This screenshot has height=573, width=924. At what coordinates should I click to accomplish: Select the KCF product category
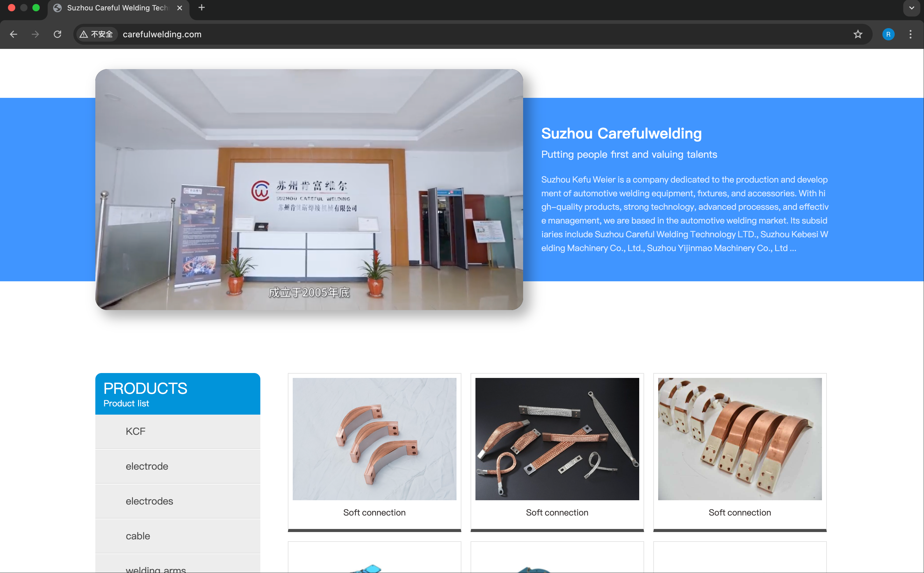178,431
